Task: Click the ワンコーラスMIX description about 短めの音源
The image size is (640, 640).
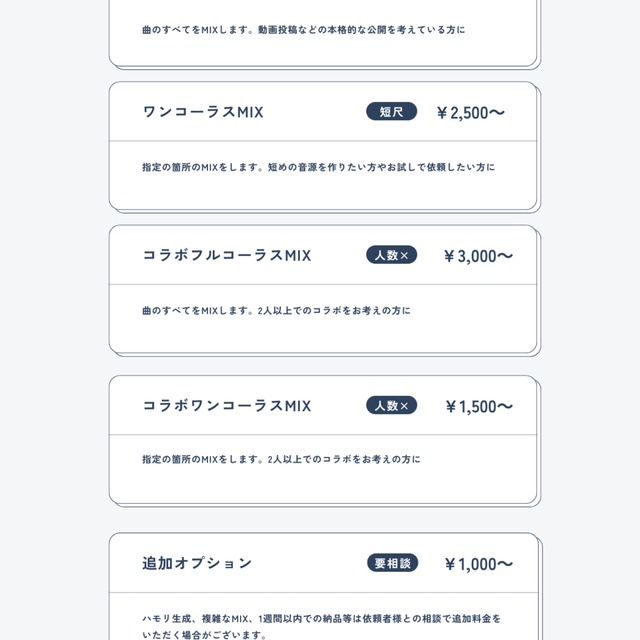Action: click(x=318, y=167)
